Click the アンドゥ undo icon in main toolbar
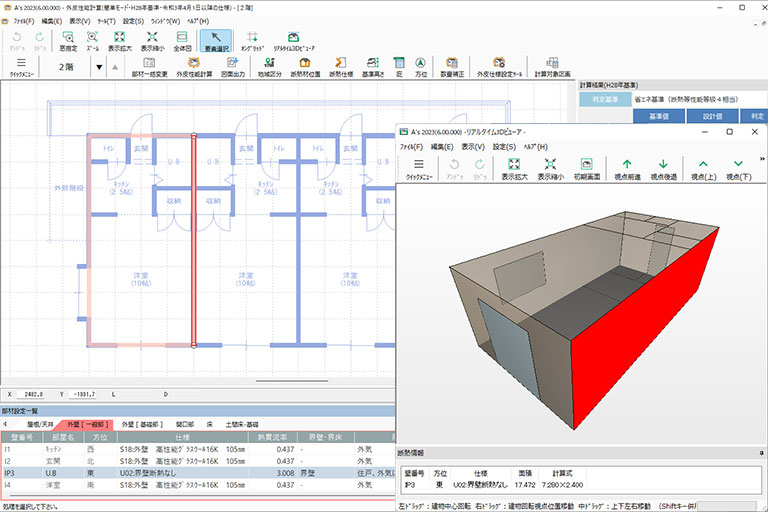768x512 pixels. coord(17,41)
